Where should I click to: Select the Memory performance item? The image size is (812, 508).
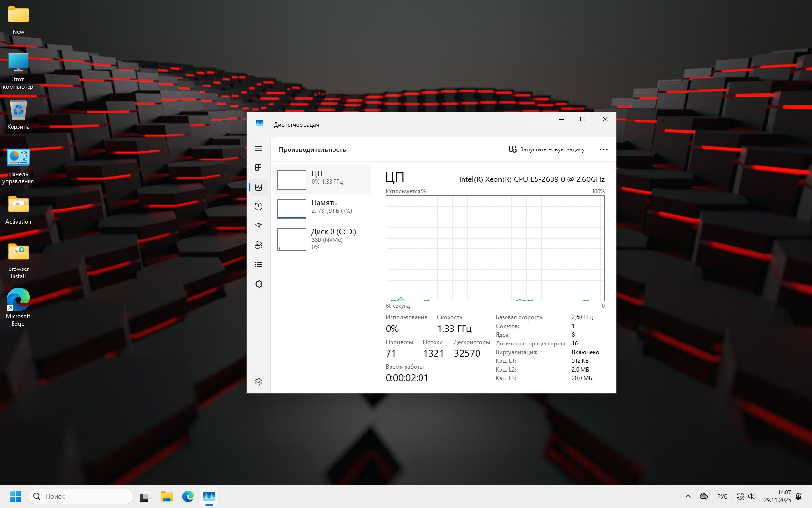coord(322,209)
